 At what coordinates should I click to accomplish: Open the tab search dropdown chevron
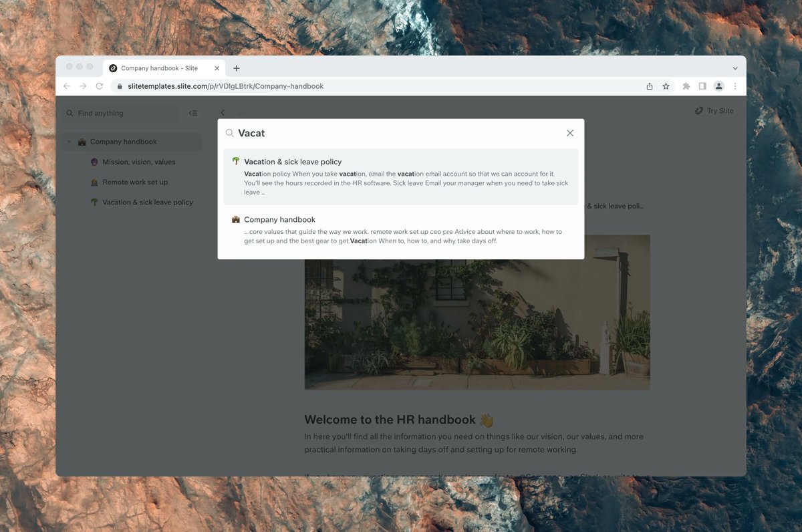click(x=735, y=68)
